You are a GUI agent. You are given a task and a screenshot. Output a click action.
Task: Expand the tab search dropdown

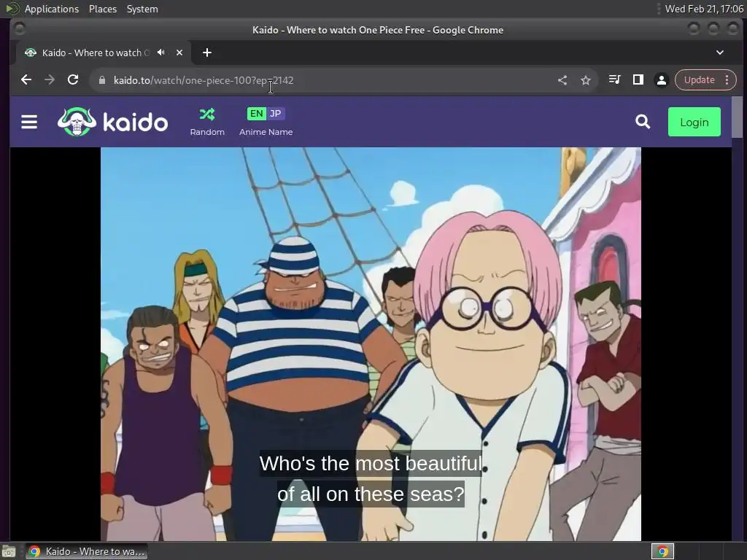pos(720,52)
